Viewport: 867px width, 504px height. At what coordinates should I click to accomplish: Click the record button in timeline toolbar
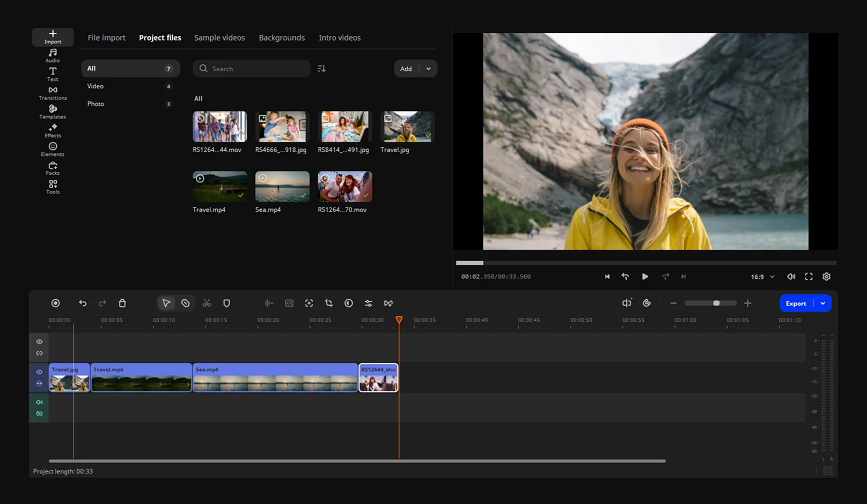55,303
